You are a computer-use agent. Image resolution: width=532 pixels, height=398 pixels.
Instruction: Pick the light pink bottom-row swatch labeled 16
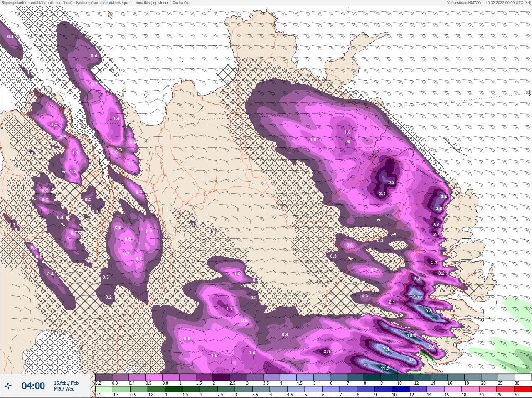tap(454, 389)
